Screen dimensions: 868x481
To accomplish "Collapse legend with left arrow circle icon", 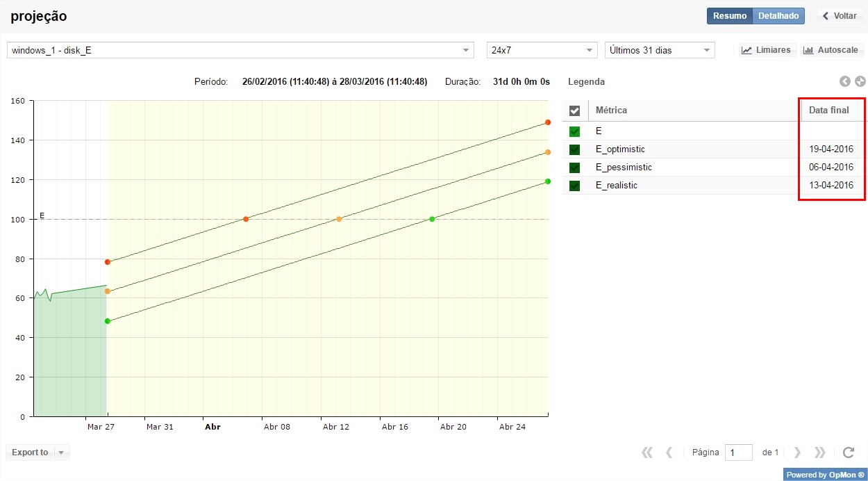I will click(845, 81).
